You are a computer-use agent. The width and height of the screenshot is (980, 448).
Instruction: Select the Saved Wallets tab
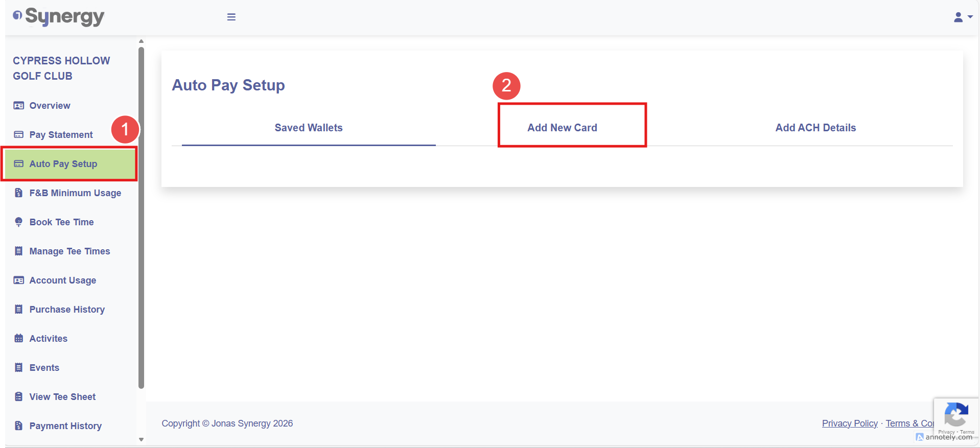point(309,128)
